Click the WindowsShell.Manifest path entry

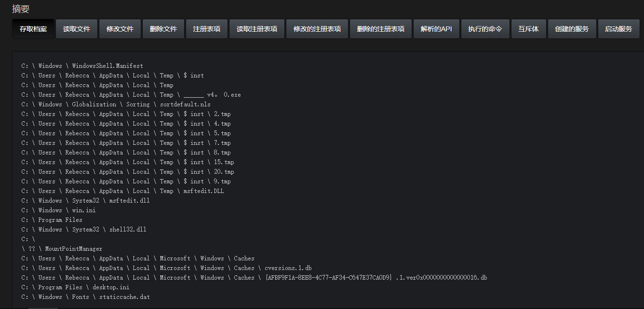coord(82,66)
